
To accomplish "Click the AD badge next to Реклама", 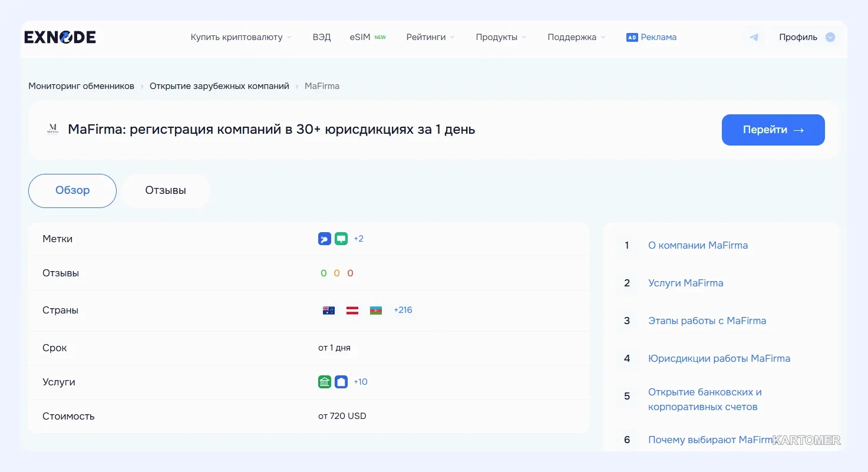I will tap(632, 37).
